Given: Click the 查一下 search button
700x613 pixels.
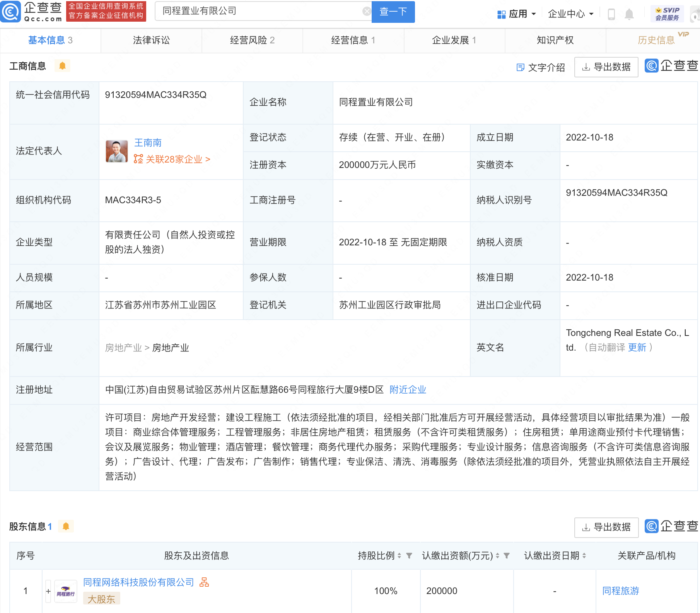Looking at the screenshot, I should point(393,12).
